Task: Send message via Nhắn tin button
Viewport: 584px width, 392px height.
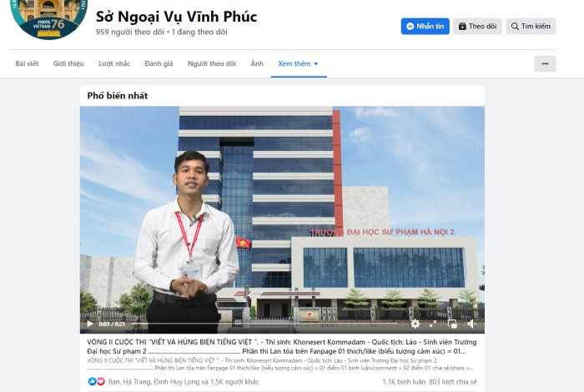Action: 425,27
